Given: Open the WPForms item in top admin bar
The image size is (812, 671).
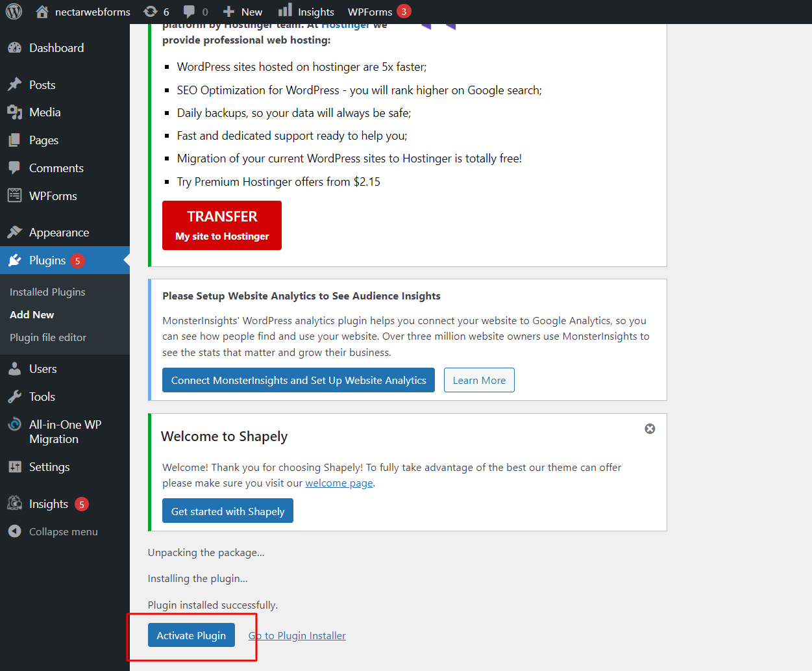Looking at the screenshot, I should 370,12.
